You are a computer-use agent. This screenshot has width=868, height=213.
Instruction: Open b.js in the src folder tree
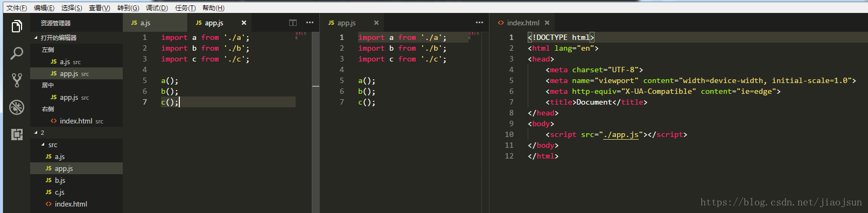click(x=76, y=180)
